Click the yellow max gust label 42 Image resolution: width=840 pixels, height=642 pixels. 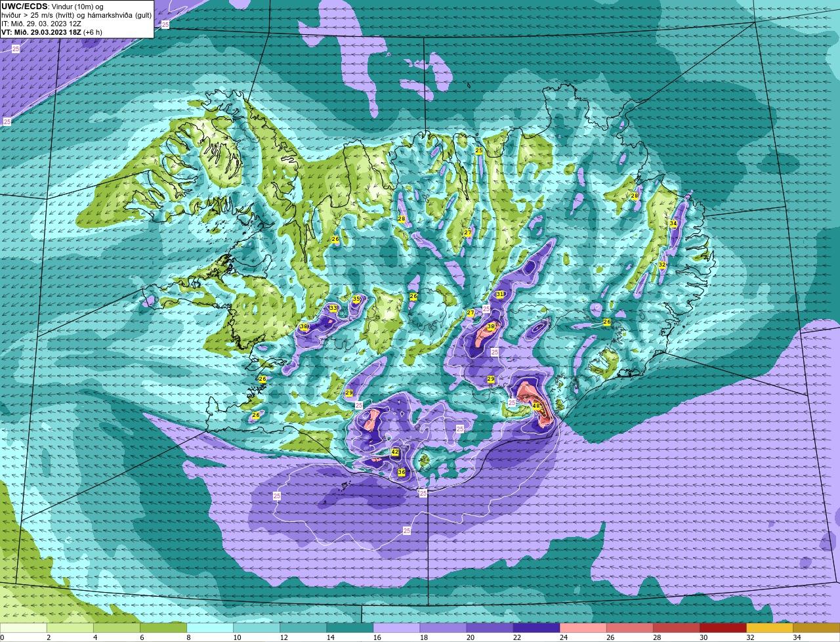395,452
